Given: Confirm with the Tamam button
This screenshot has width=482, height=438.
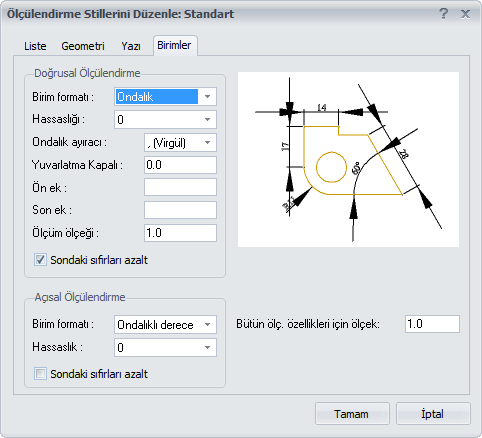Looking at the screenshot, I should click(x=352, y=414).
